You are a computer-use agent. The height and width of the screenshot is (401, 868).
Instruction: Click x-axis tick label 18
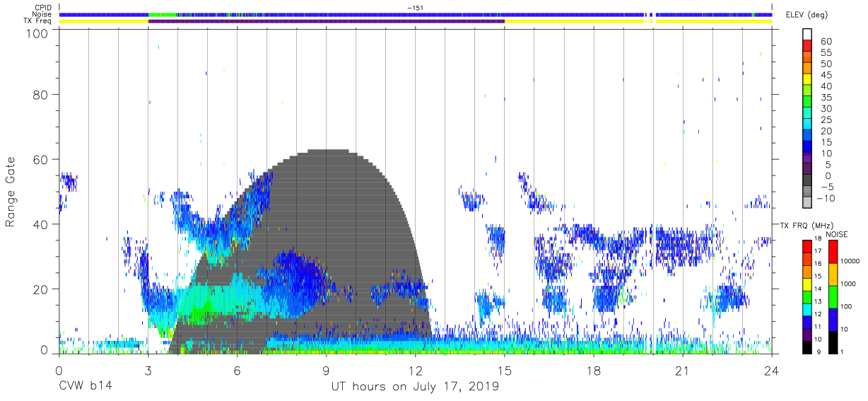tap(594, 371)
